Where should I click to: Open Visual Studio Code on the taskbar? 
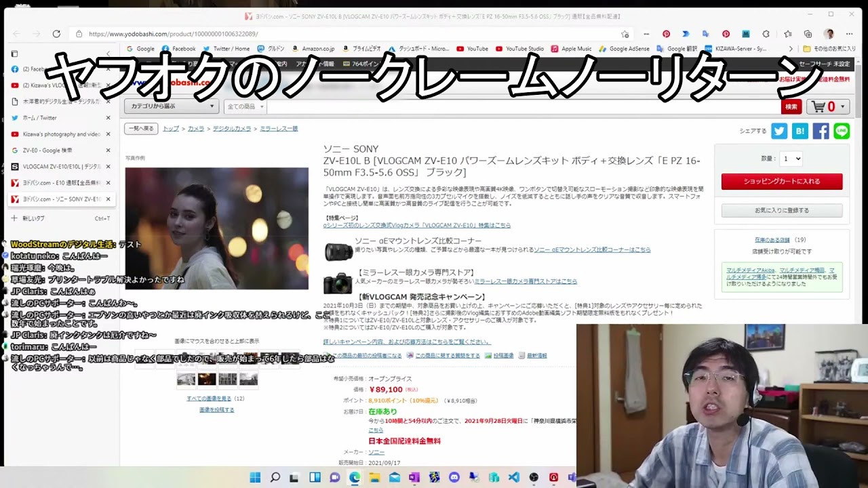click(514, 478)
